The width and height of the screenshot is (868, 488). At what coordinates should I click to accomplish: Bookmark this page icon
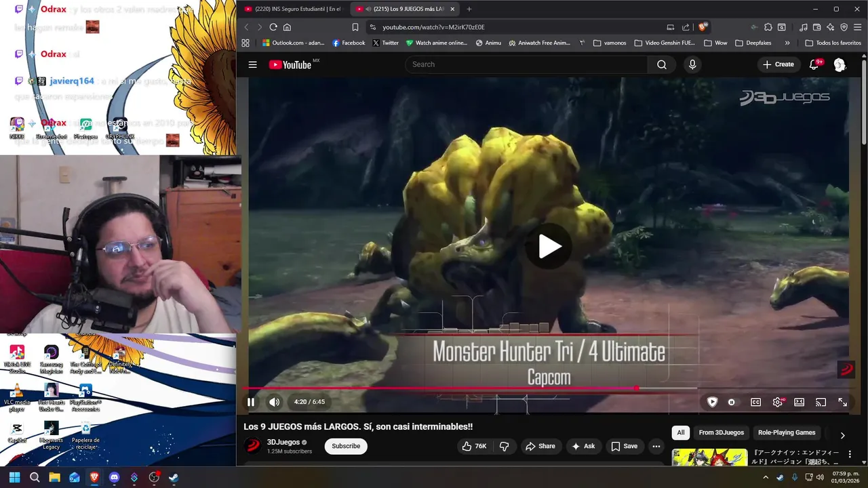(355, 27)
